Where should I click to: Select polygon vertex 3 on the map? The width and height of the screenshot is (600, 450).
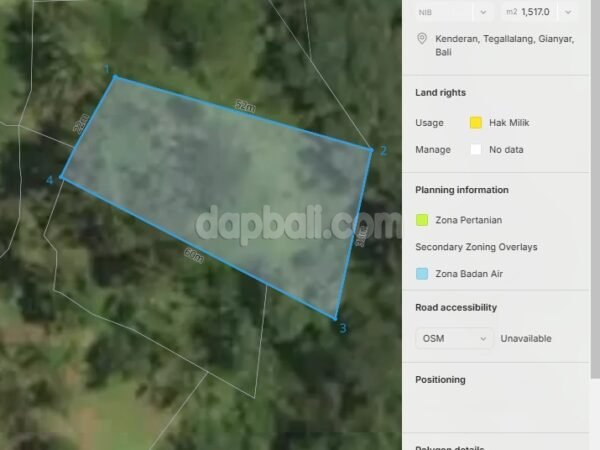coord(335,318)
